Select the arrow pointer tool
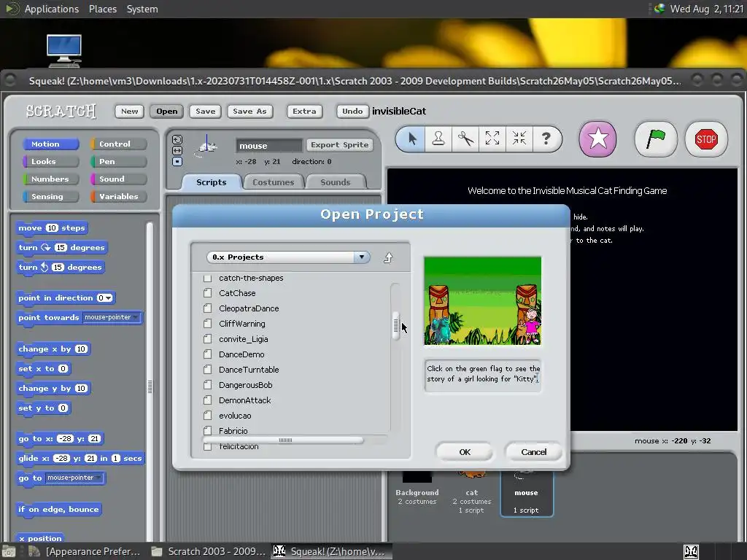The image size is (747, 560). 411,139
